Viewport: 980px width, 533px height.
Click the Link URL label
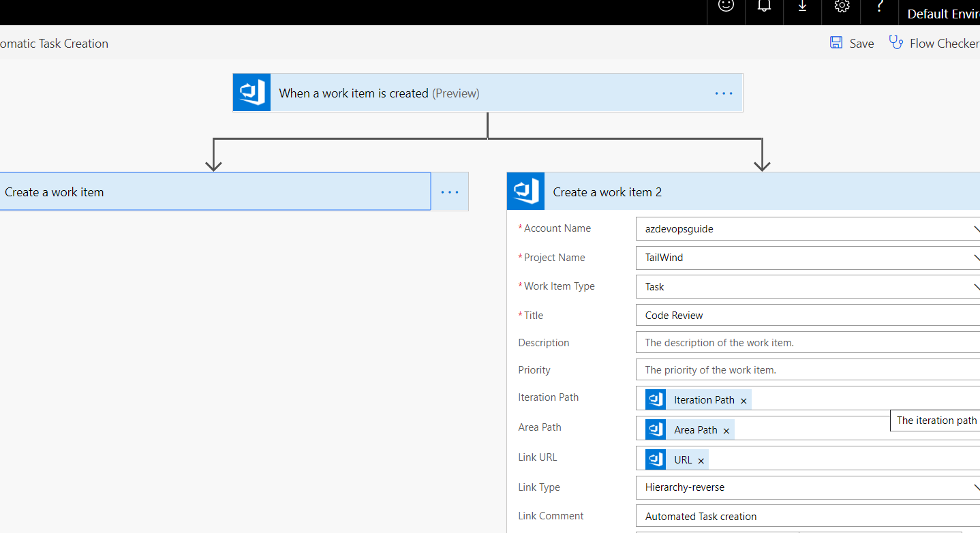click(538, 457)
